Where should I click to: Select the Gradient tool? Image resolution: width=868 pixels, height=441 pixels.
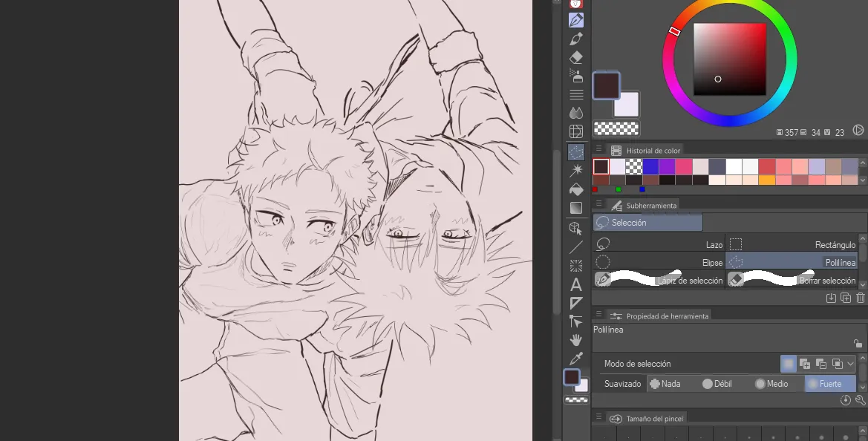pos(575,208)
